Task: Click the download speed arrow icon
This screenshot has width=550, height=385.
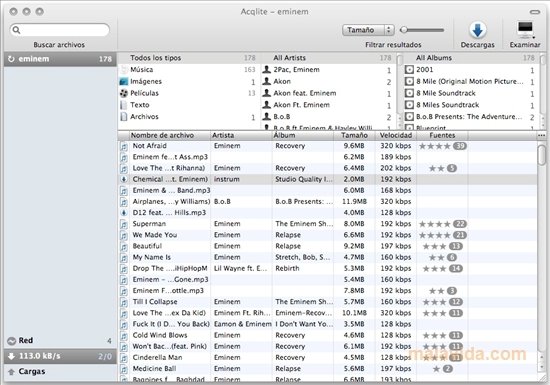Action: point(11,356)
